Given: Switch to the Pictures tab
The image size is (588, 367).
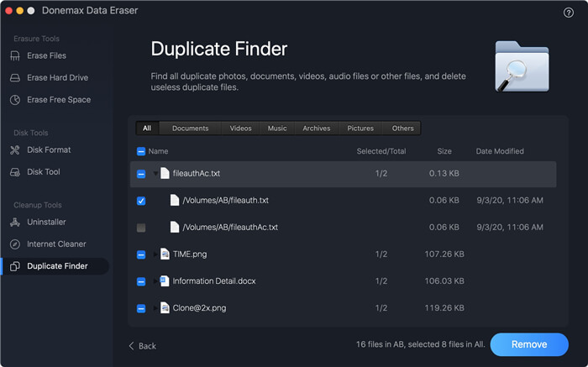Looking at the screenshot, I should 360,128.
